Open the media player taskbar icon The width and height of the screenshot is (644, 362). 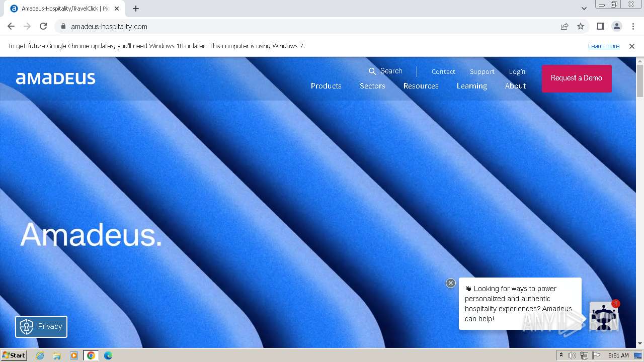(74, 355)
